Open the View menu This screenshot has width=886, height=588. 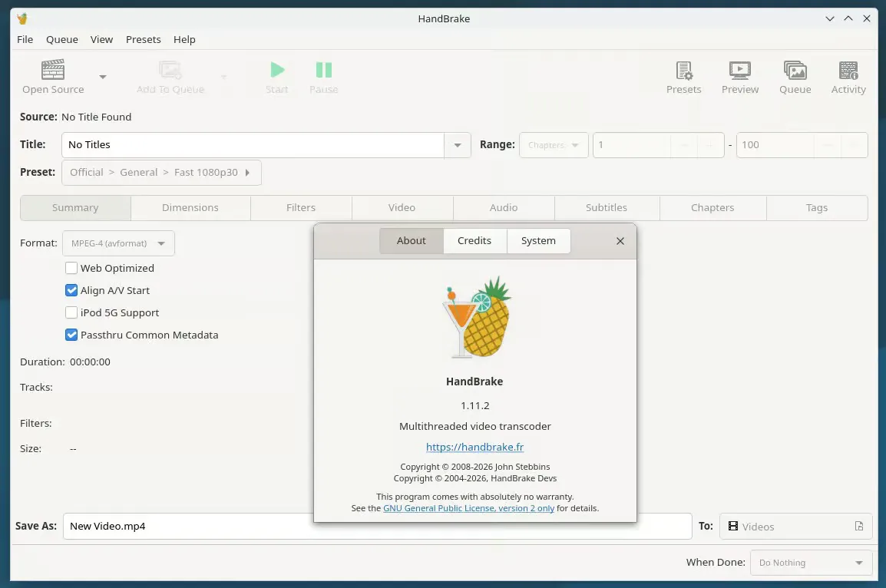click(101, 40)
